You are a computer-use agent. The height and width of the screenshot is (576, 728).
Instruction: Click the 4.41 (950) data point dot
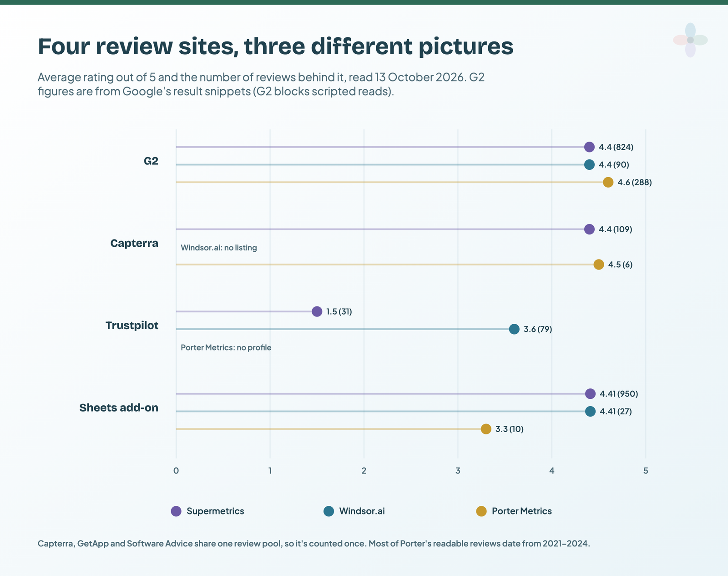point(590,394)
